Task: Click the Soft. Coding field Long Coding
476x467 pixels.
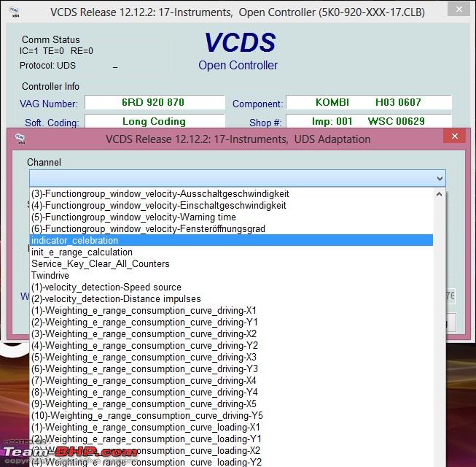Action: pos(155,121)
